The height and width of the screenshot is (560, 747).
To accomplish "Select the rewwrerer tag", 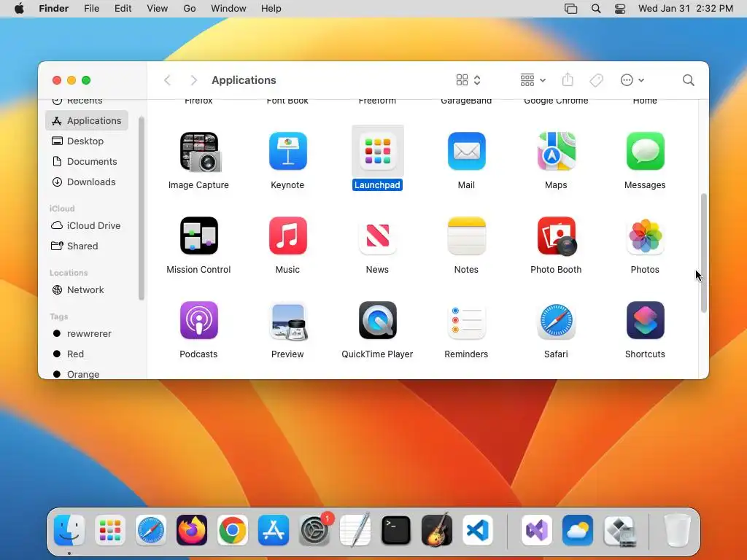I will (87, 333).
